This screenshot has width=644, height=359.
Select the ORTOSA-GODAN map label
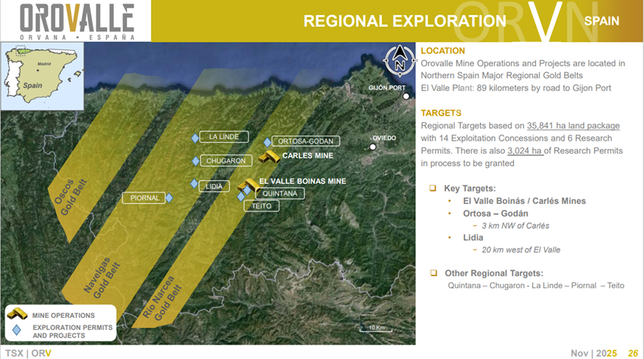pyautogui.click(x=306, y=141)
